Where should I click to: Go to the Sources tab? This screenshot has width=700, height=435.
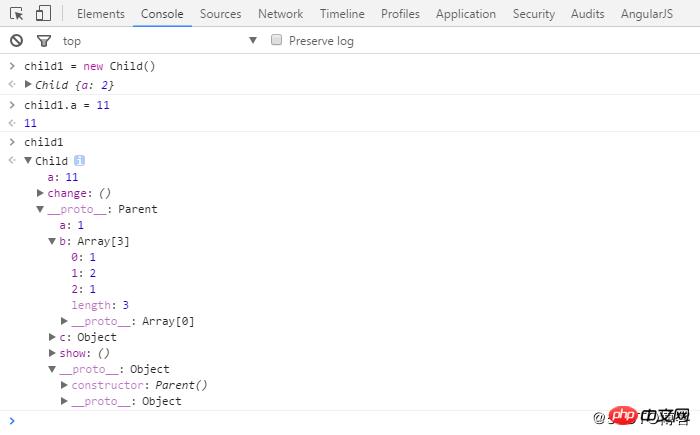pyautogui.click(x=220, y=14)
